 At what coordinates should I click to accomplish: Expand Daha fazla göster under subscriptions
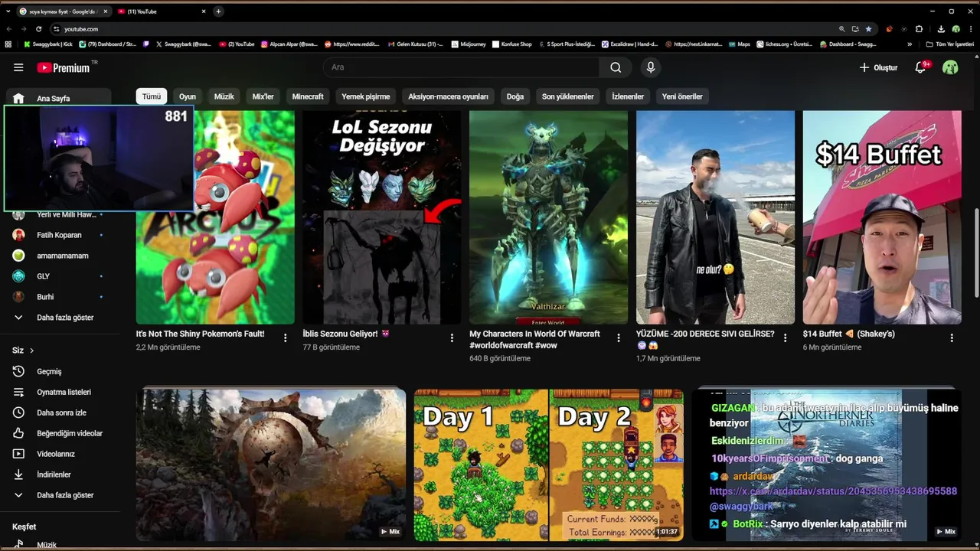[60, 318]
